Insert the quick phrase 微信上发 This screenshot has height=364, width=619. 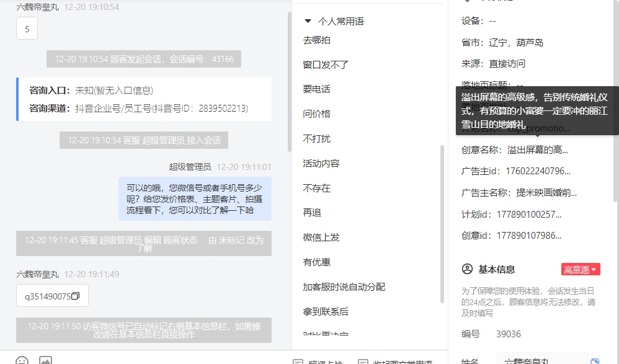pyautogui.click(x=321, y=237)
